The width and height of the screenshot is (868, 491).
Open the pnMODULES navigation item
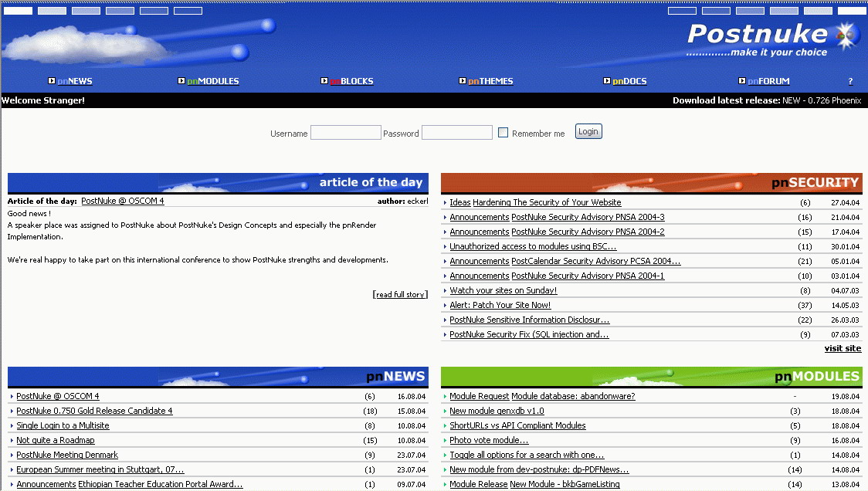coord(213,81)
